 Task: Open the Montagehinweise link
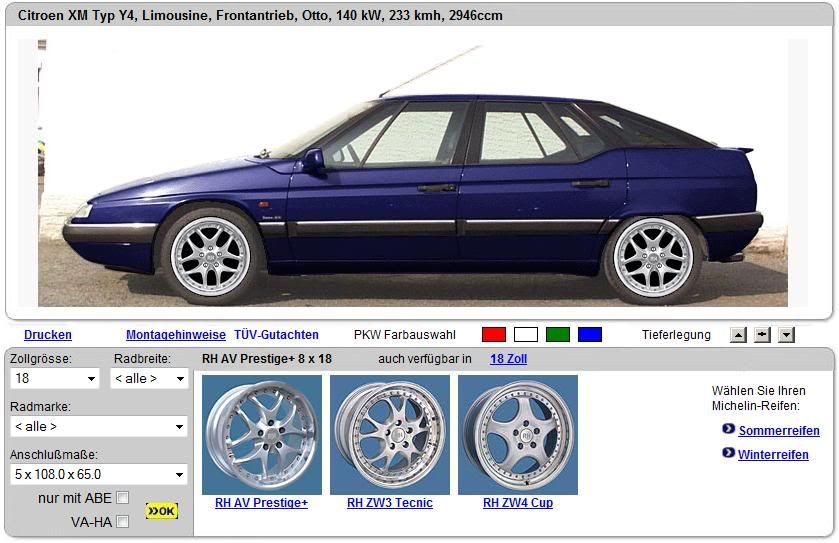[x=176, y=335]
